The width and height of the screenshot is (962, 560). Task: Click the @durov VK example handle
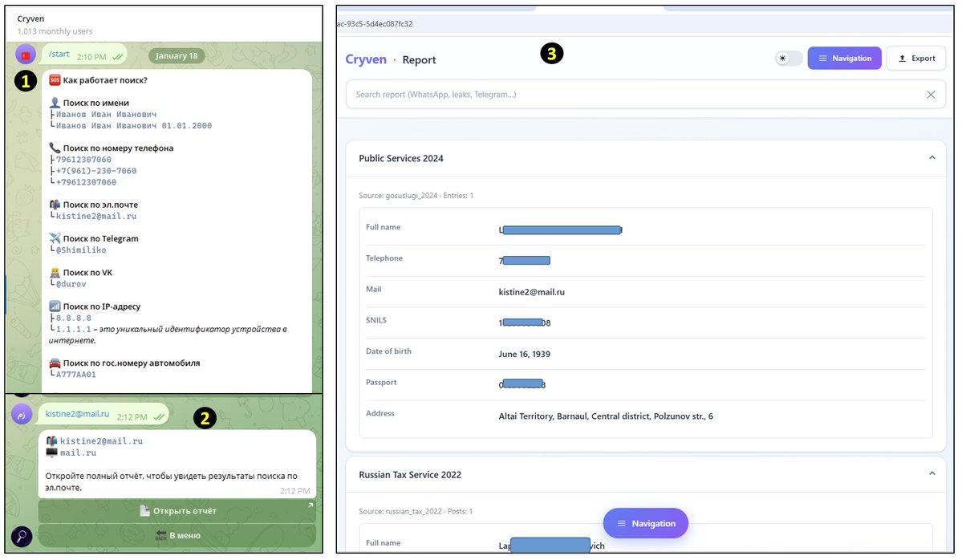click(x=71, y=284)
